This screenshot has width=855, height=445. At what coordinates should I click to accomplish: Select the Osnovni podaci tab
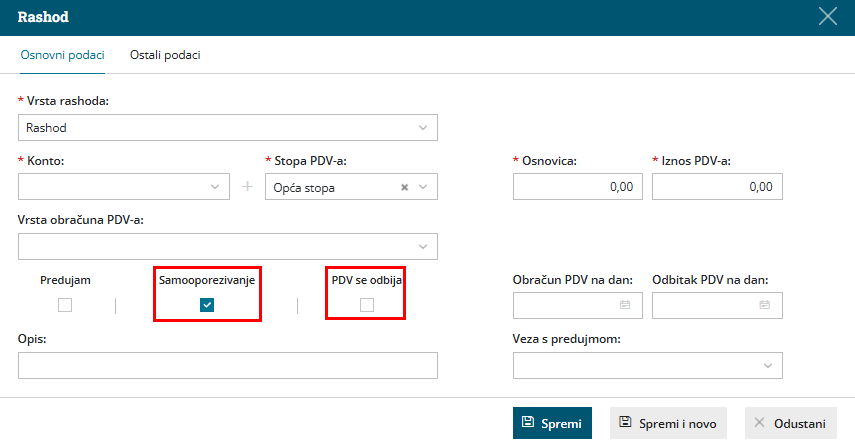click(x=63, y=55)
